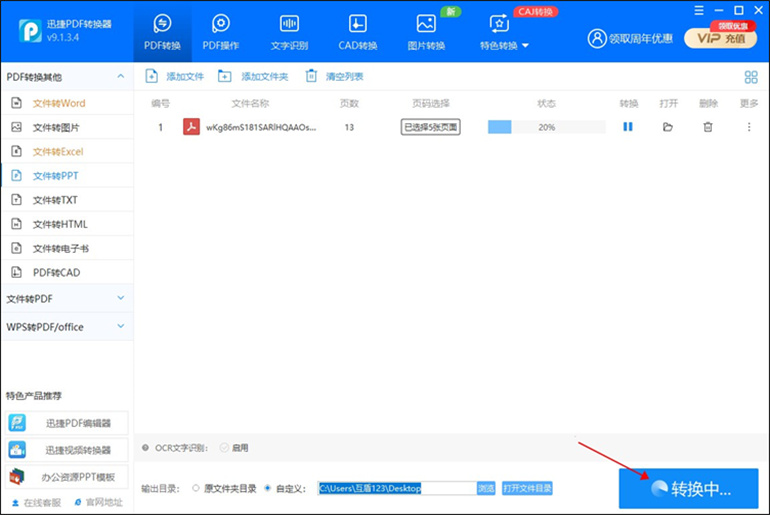
Task: Select the file name wKg86mS181SARlHQAAOs...
Action: click(261, 127)
